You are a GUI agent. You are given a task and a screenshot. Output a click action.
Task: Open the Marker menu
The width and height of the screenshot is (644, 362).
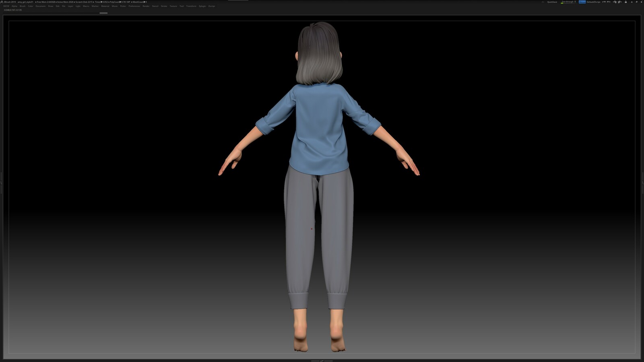[95, 6]
